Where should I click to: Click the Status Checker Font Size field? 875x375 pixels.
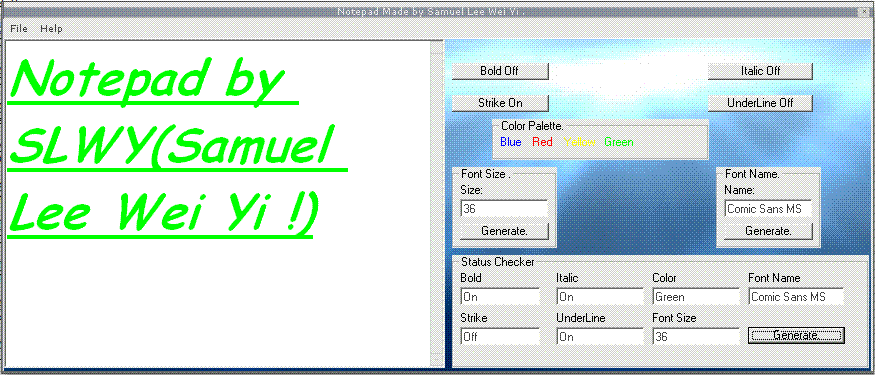coord(696,336)
